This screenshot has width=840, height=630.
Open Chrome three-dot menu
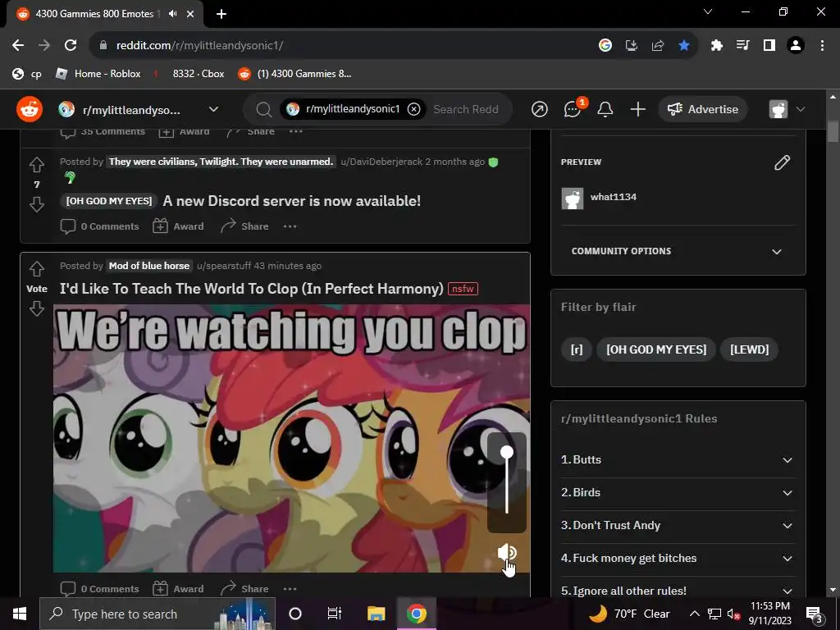click(x=822, y=46)
